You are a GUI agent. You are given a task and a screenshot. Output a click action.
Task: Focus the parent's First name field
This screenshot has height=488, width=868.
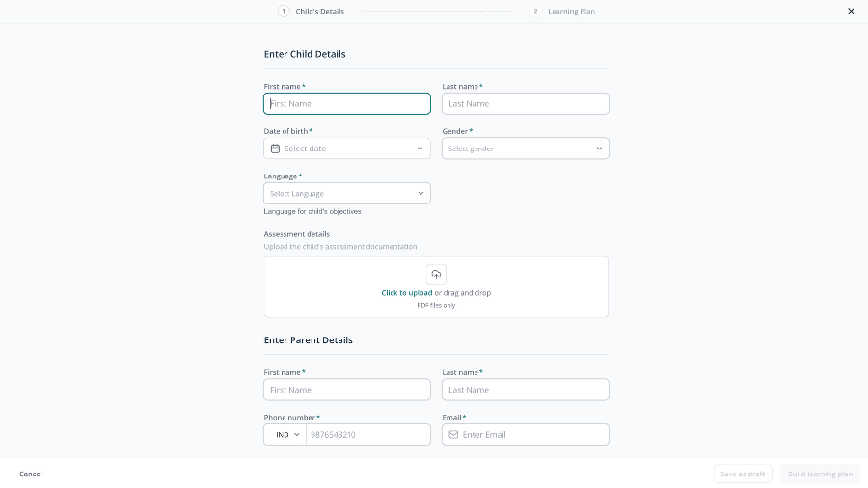tap(347, 390)
